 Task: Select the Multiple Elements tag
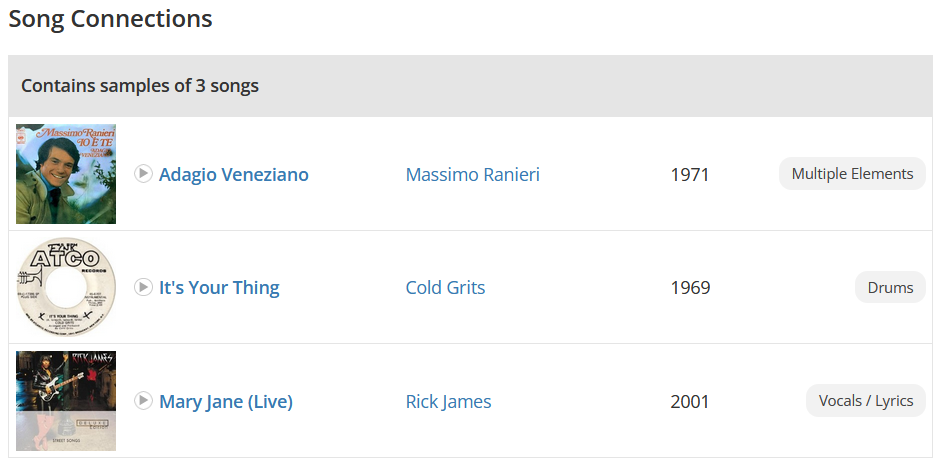[x=852, y=174]
